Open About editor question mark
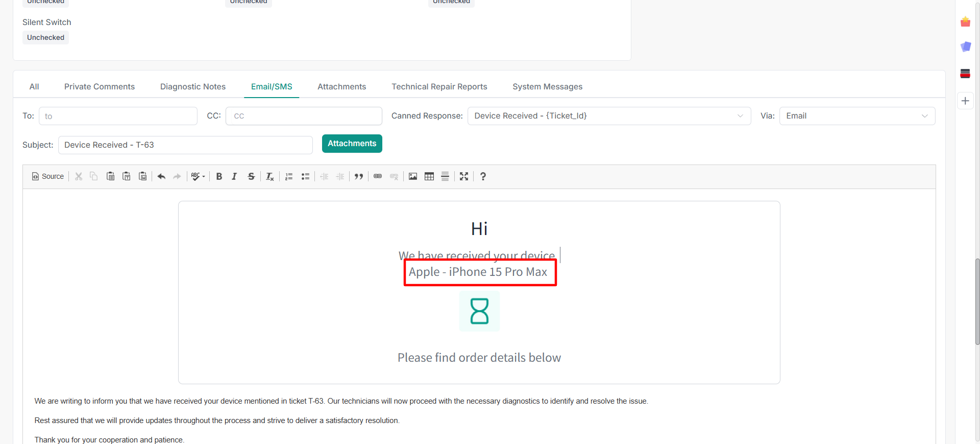The width and height of the screenshot is (980, 444). click(483, 176)
